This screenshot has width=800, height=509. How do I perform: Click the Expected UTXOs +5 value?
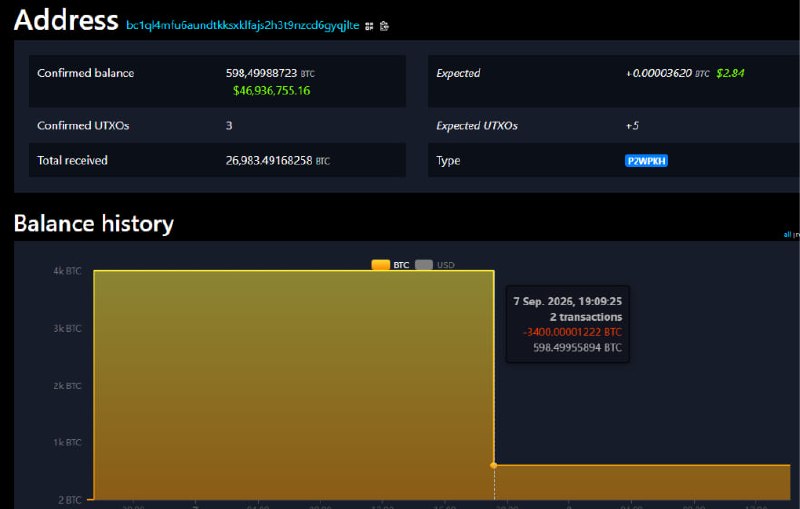pos(632,125)
